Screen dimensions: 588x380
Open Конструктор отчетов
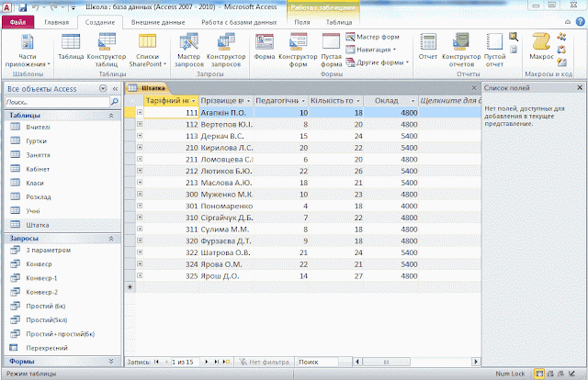pos(461,50)
